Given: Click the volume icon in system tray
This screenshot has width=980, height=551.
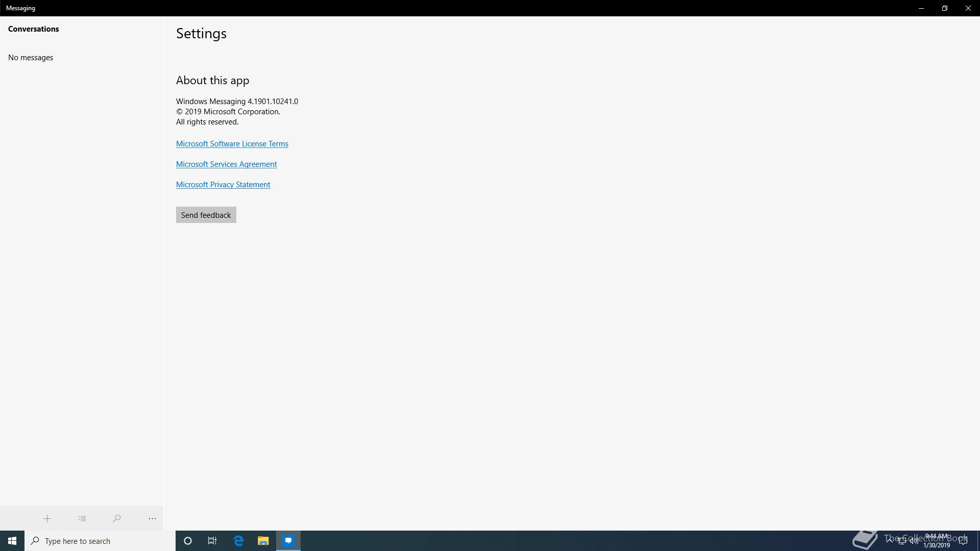Looking at the screenshot, I should (914, 541).
